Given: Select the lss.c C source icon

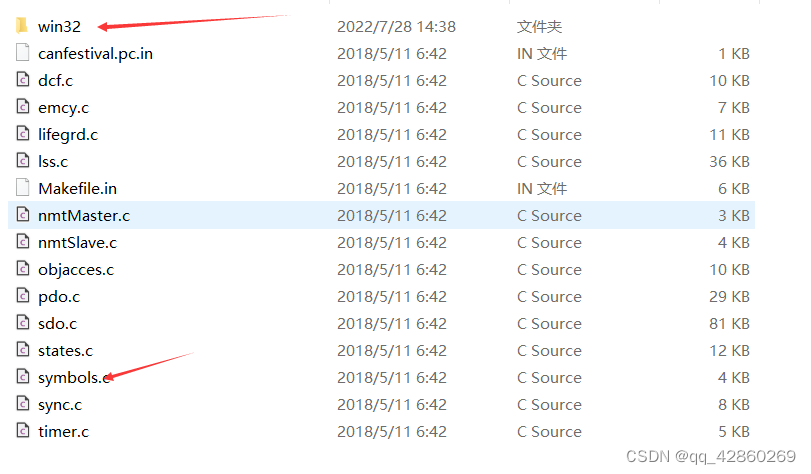Looking at the screenshot, I should 23,160.
